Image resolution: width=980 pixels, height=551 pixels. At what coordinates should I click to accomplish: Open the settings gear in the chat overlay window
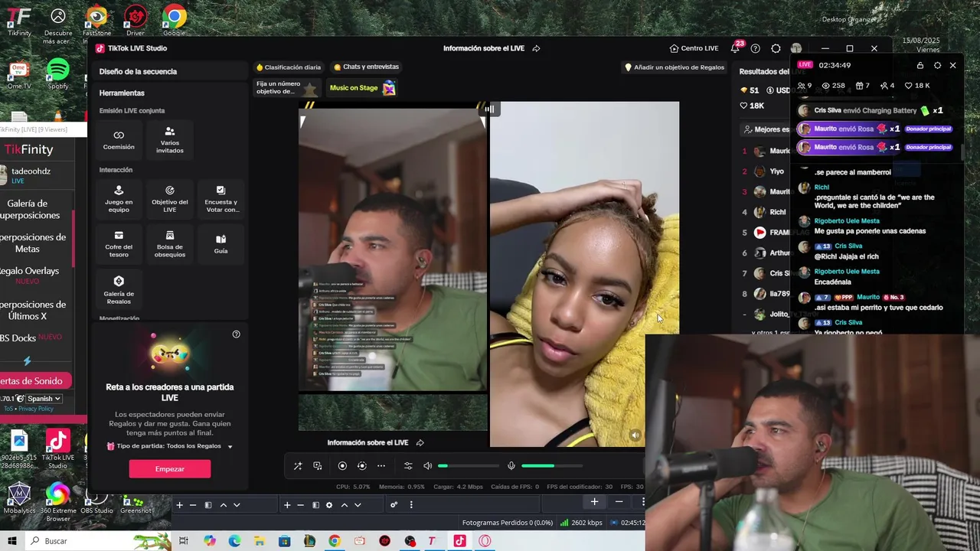click(x=937, y=66)
